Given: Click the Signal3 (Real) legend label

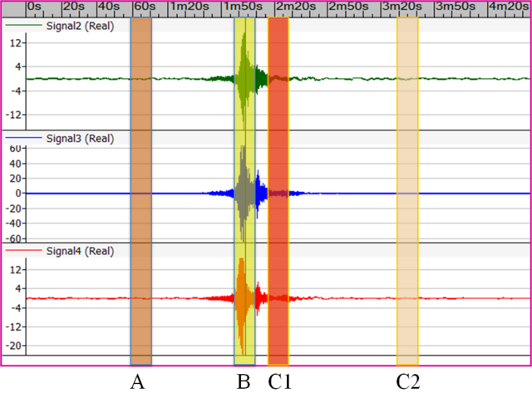Looking at the screenshot, I should (80, 139).
